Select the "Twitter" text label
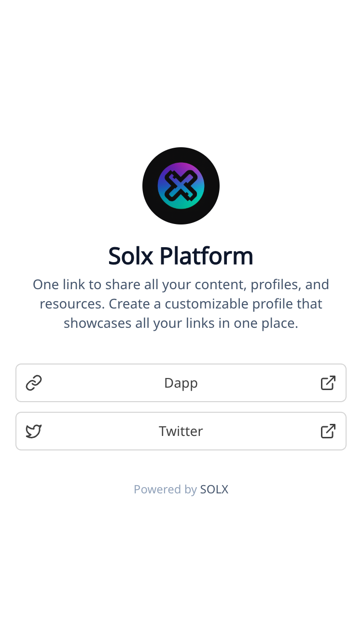The image size is (362, 644). (x=181, y=431)
